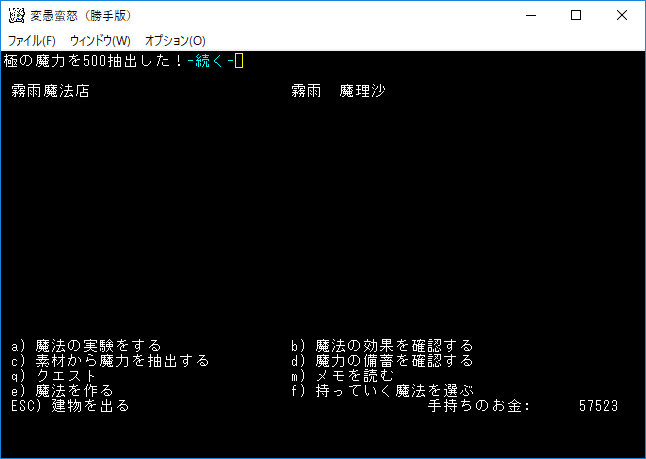
Task: Maximize the 変愚蛮怒 window
Action: 576,16
